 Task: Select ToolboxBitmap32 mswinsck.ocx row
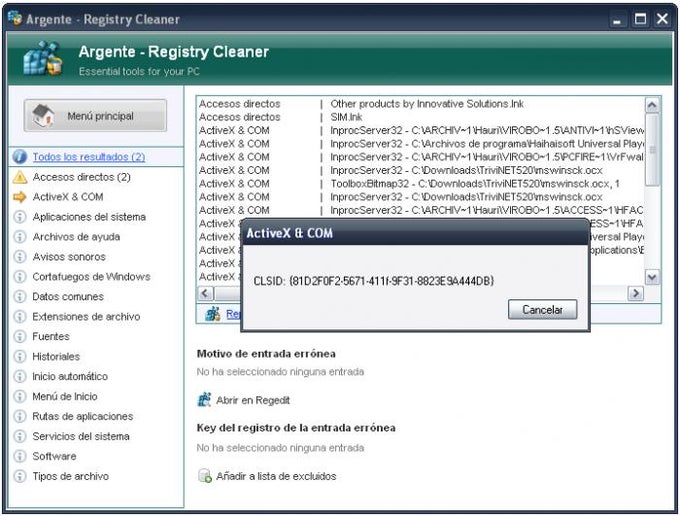[x=421, y=183]
